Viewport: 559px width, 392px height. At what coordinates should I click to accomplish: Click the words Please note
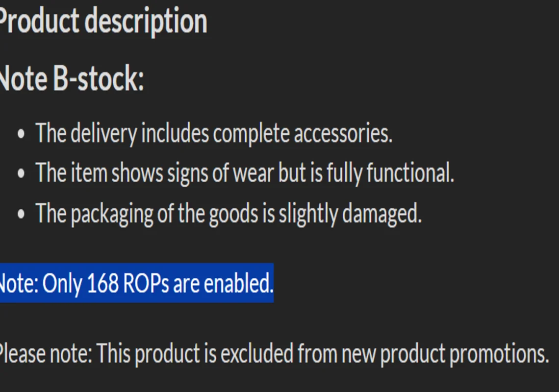tap(46, 354)
